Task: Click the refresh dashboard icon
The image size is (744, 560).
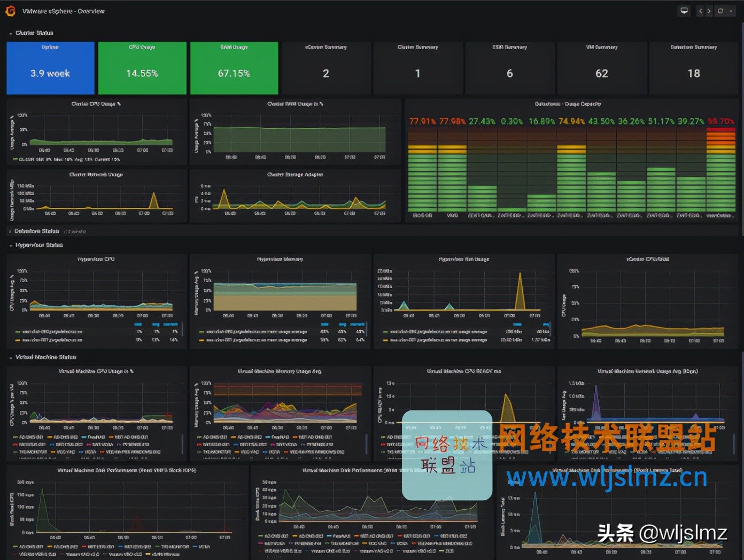Action: (720, 11)
